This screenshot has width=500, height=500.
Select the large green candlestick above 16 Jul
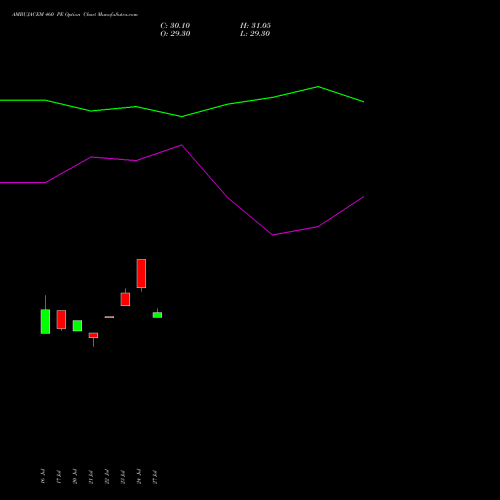[45, 321]
